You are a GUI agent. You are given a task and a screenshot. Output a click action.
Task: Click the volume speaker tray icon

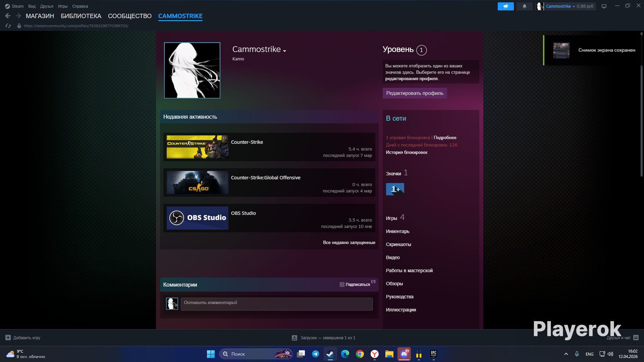610,354
